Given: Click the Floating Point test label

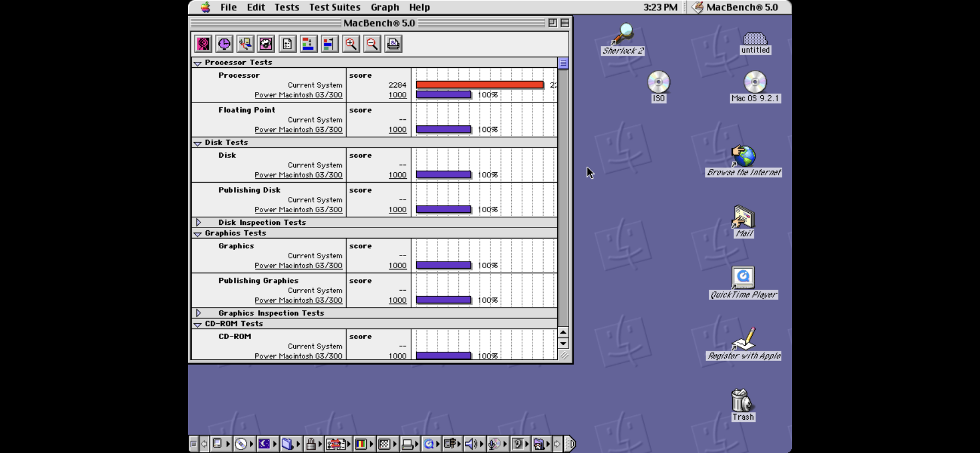Looking at the screenshot, I should click(247, 110).
